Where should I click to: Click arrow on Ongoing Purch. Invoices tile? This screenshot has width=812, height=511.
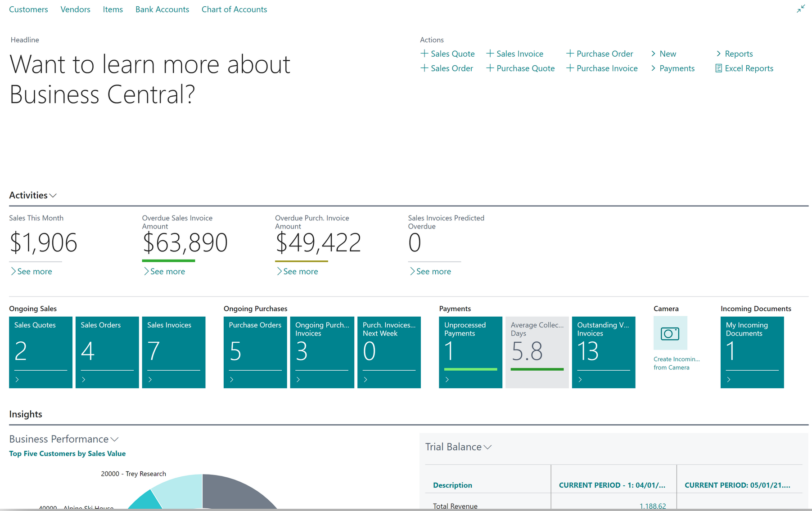(298, 380)
